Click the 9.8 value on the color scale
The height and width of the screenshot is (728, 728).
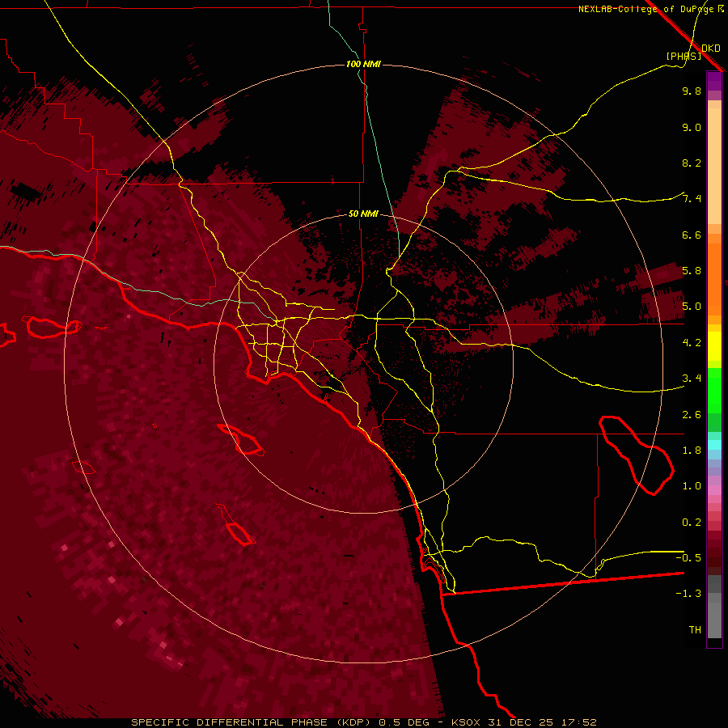(692, 91)
